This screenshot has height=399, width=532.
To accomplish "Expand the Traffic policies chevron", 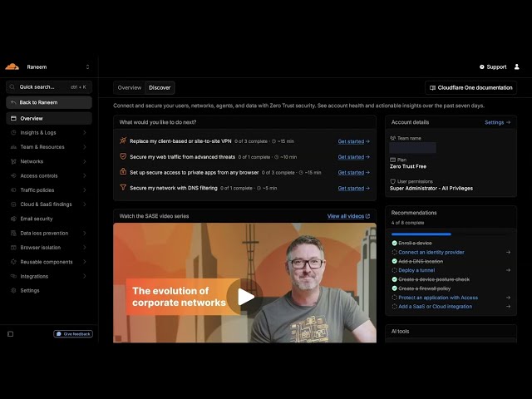I will click(x=85, y=190).
